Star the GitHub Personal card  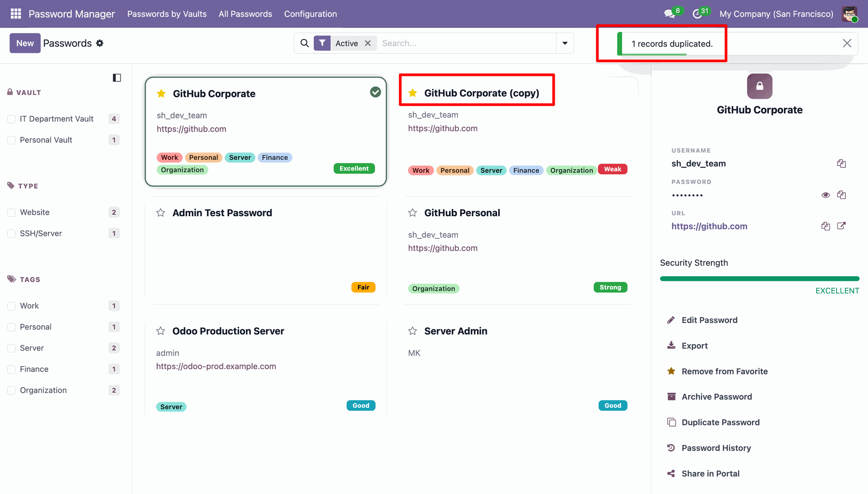point(412,213)
